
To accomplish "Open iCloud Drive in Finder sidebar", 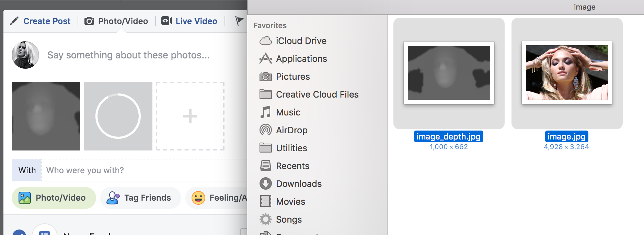I will coord(301,41).
